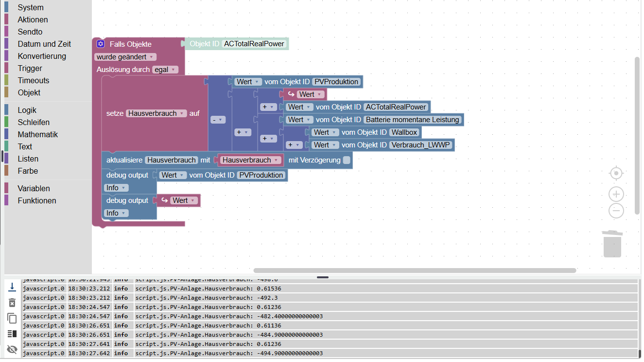The image size is (644, 362).
Task: Click the workspace horizontal scrollbar
Action: coord(415,271)
